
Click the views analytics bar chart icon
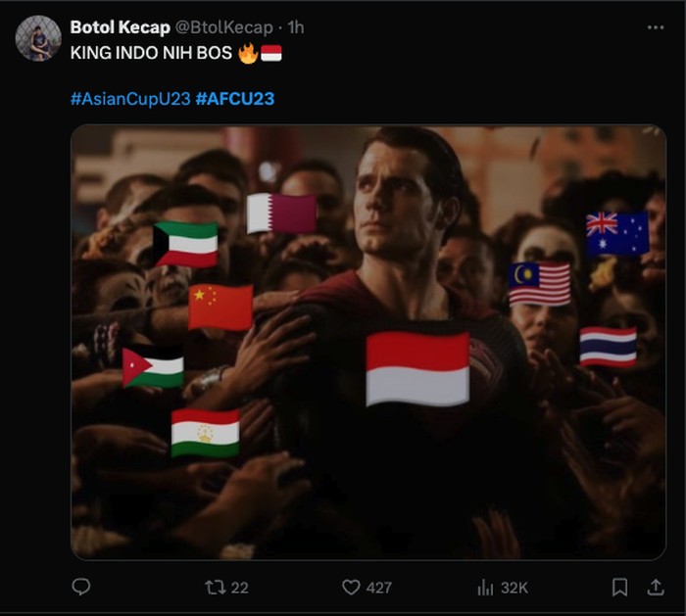tap(485, 588)
